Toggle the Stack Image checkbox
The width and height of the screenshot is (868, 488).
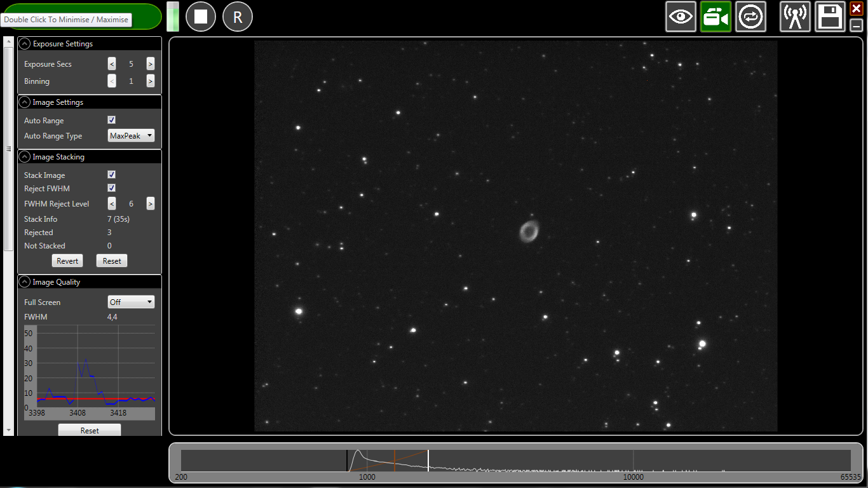click(112, 175)
